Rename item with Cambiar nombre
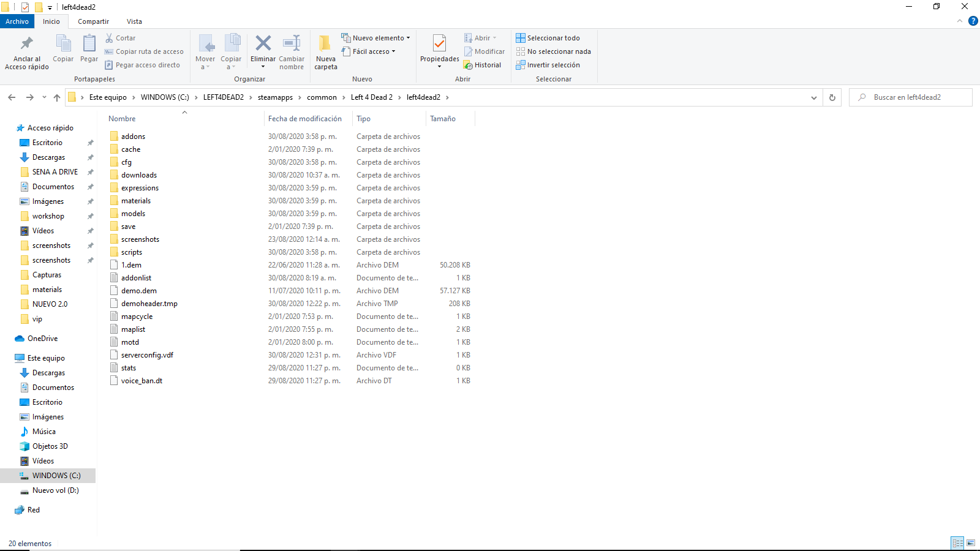 coord(292,52)
